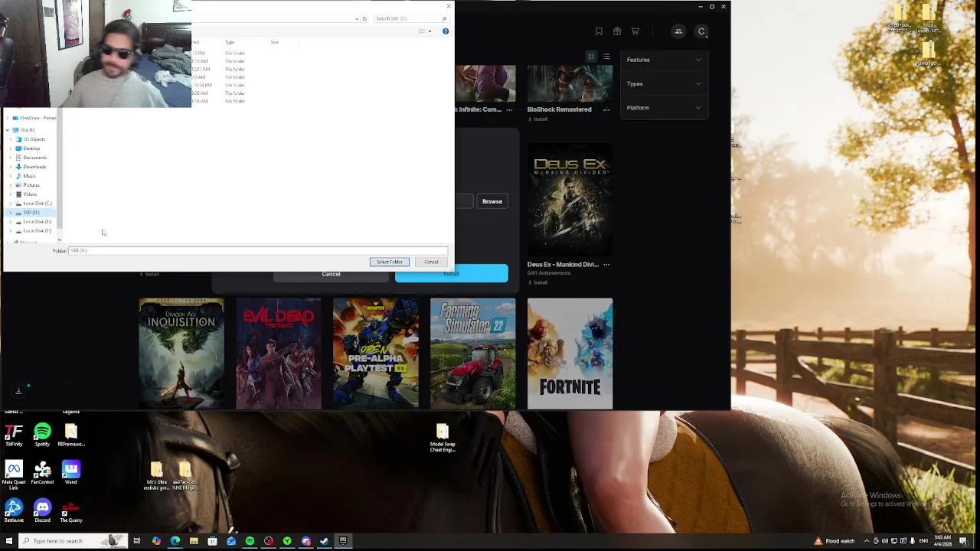980x551 pixels.
Task: Open TikFinity desktop shortcut
Action: click(x=14, y=435)
